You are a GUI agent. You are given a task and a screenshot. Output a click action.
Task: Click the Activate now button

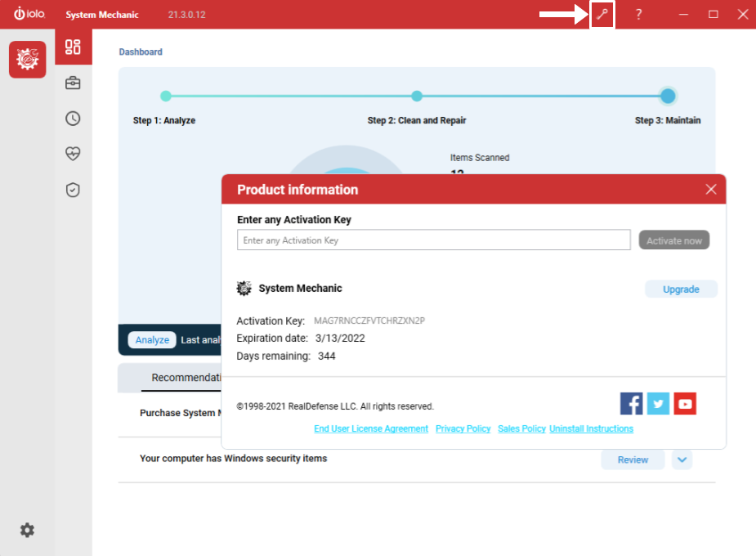pyautogui.click(x=674, y=240)
